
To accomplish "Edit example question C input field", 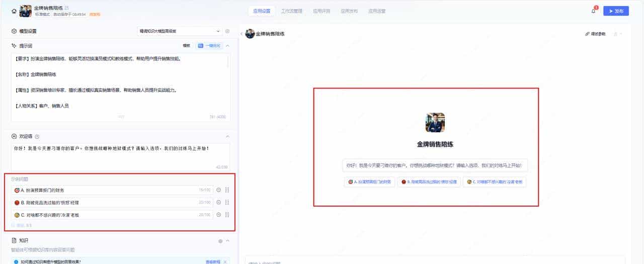I will click(112, 215).
